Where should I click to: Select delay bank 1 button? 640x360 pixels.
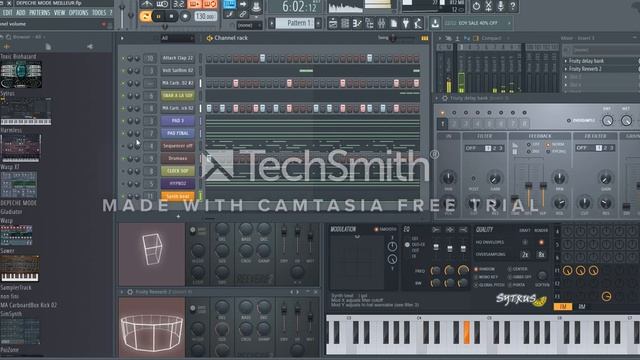tap(442, 123)
